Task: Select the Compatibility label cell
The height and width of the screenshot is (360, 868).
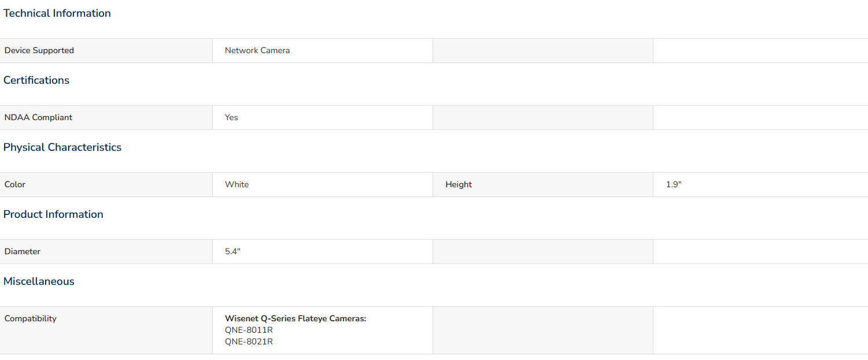Action: coord(106,331)
